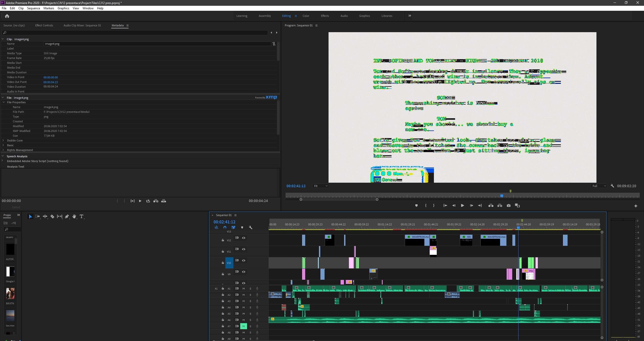The image size is (644, 341).
Task: Open timeline wrench display settings
Action: [251, 227]
